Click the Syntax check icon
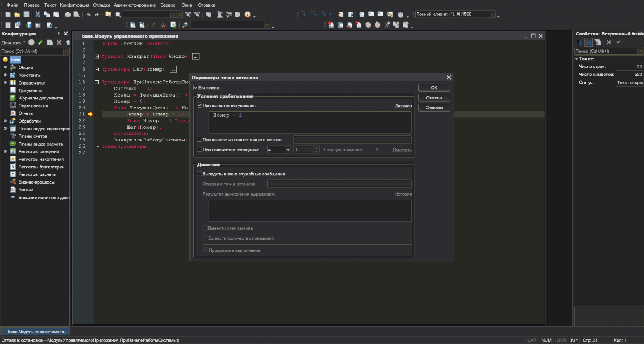The image size is (644, 344). point(173,25)
